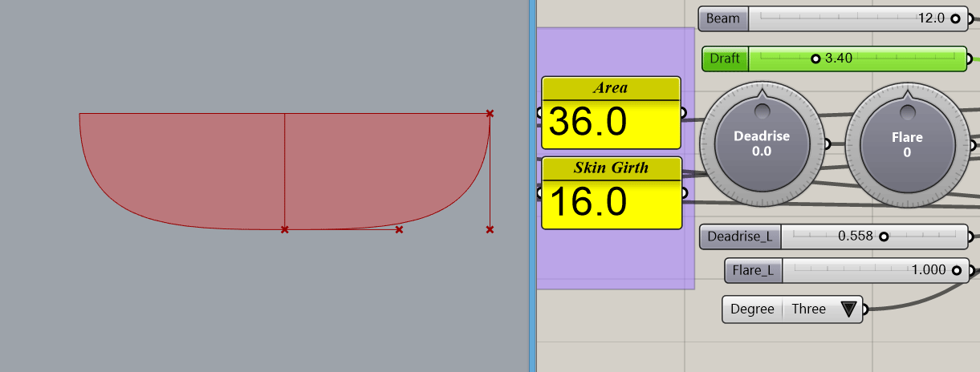Select the bottom-center control point marker at keel
Screen dimensions: 980x372
tap(285, 230)
